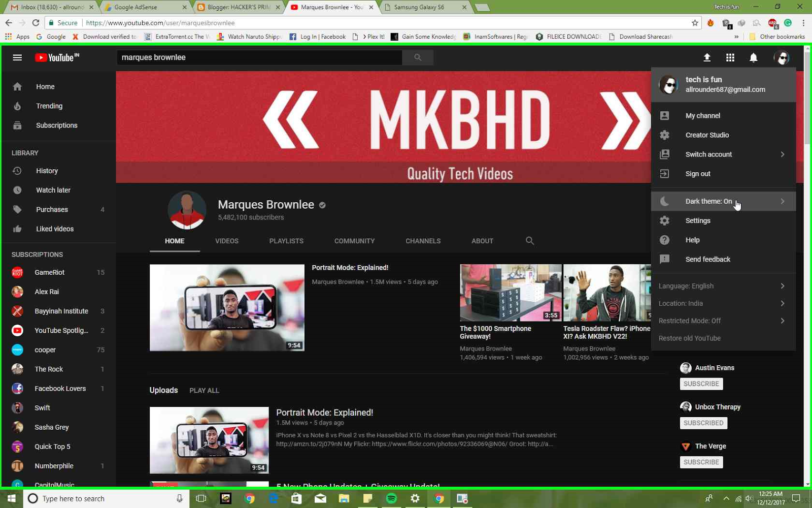Image resolution: width=812 pixels, height=508 pixels.
Task: Click the YouTube logo
Action: pos(57,57)
